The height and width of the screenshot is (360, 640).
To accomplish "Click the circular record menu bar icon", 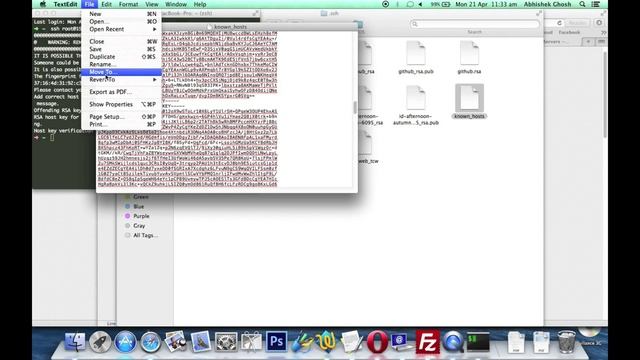I will [x=385, y=4].
